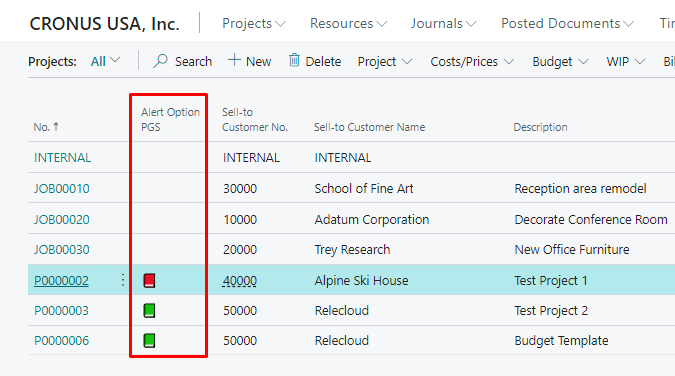Click red alert icon for P0000002
Viewport: 675px width, 376px height.
(149, 280)
